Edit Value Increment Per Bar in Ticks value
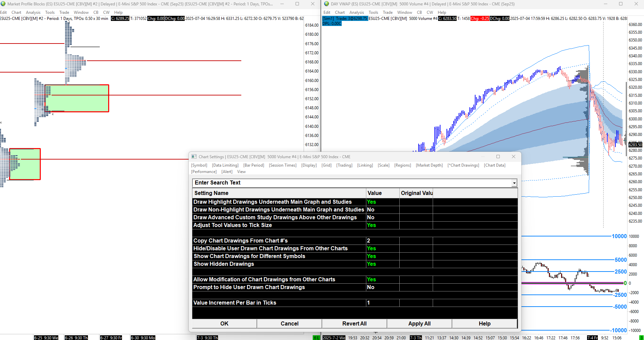Viewport: 644px width, 340px height. click(383, 303)
